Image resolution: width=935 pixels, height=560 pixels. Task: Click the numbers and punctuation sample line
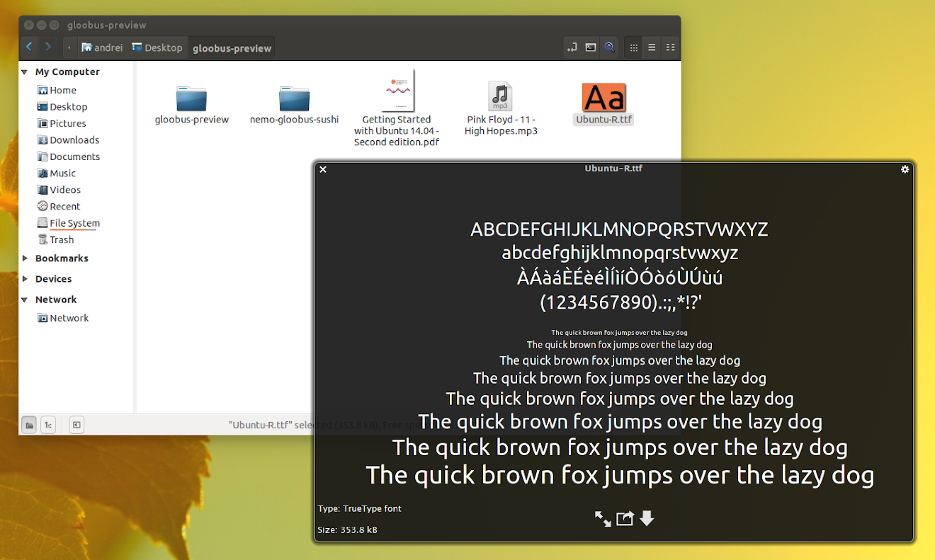click(x=620, y=302)
